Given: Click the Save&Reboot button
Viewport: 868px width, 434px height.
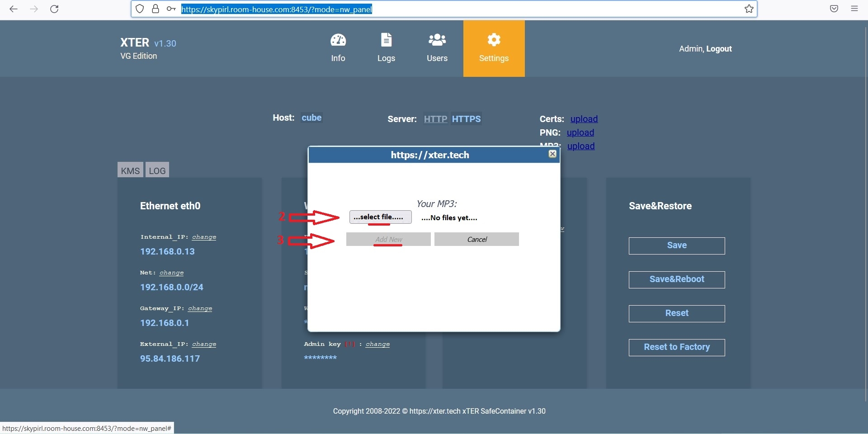Looking at the screenshot, I should [x=676, y=279].
